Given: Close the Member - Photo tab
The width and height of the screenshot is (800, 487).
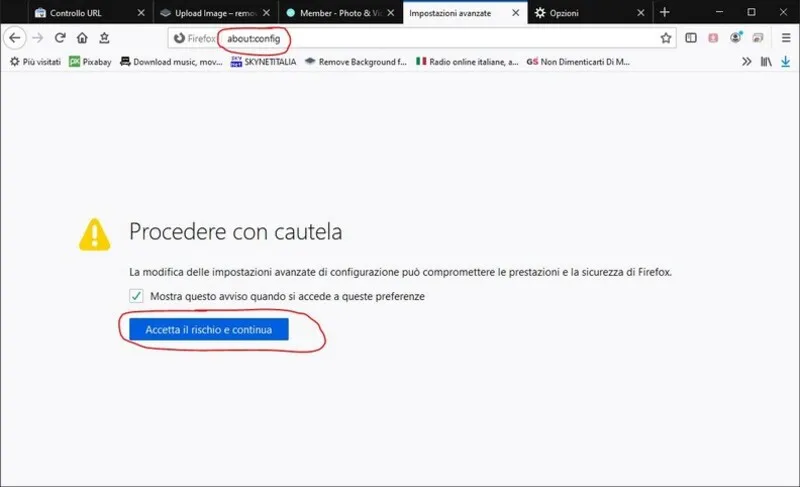Looking at the screenshot, I should pos(391,13).
